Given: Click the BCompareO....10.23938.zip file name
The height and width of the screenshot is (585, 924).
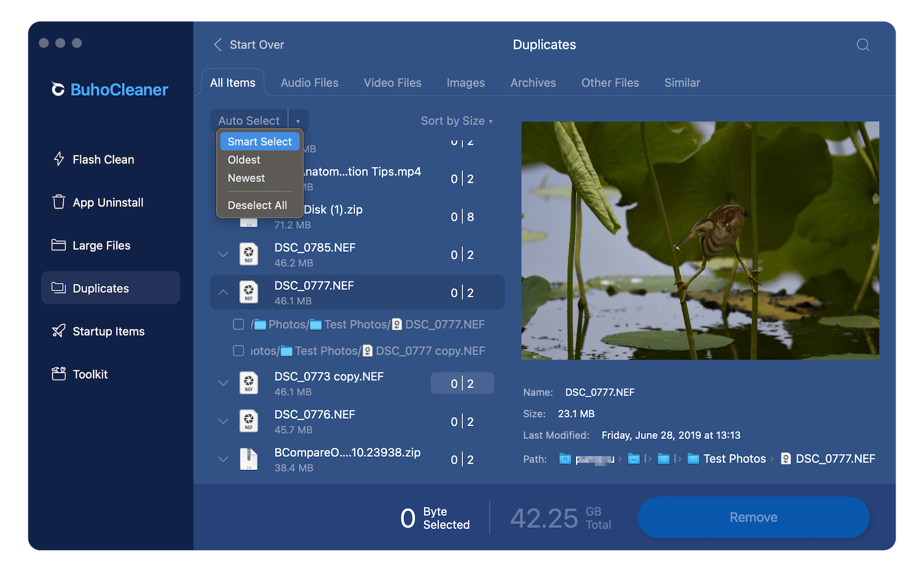Looking at the screenshot, I should tap(347, 453).
